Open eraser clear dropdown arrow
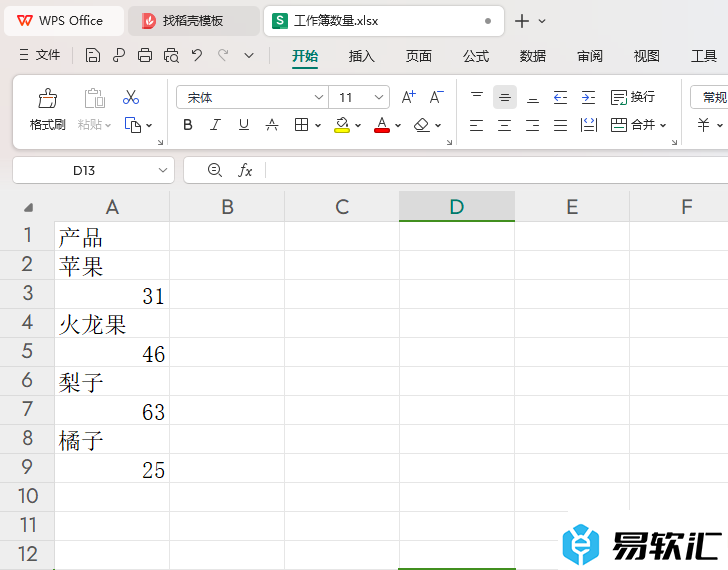This screenshot has width=728, height=570. click(x=438, y=125)
